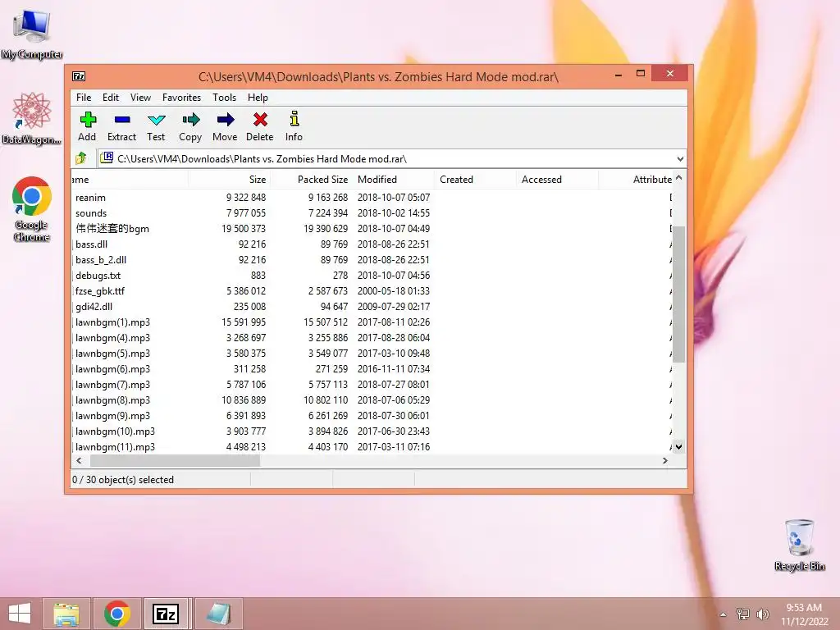Click the red Delete icon
Viewport: 840px width, 630px height.
click(260, 120)
